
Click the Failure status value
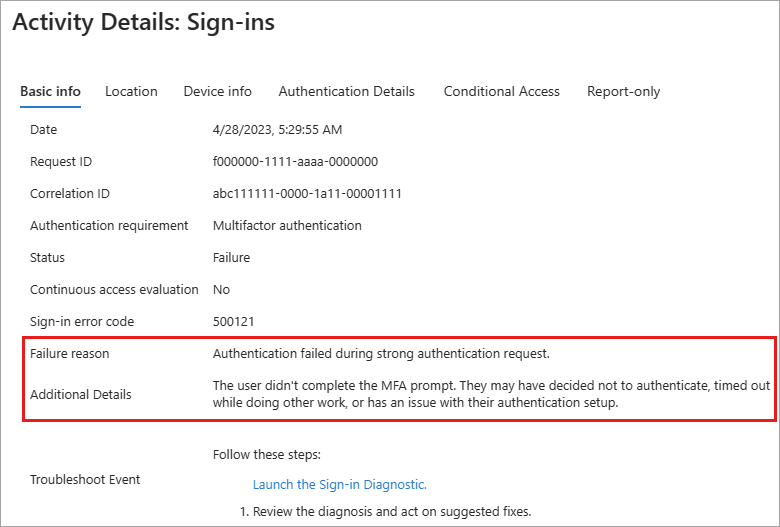pos(231,258)
